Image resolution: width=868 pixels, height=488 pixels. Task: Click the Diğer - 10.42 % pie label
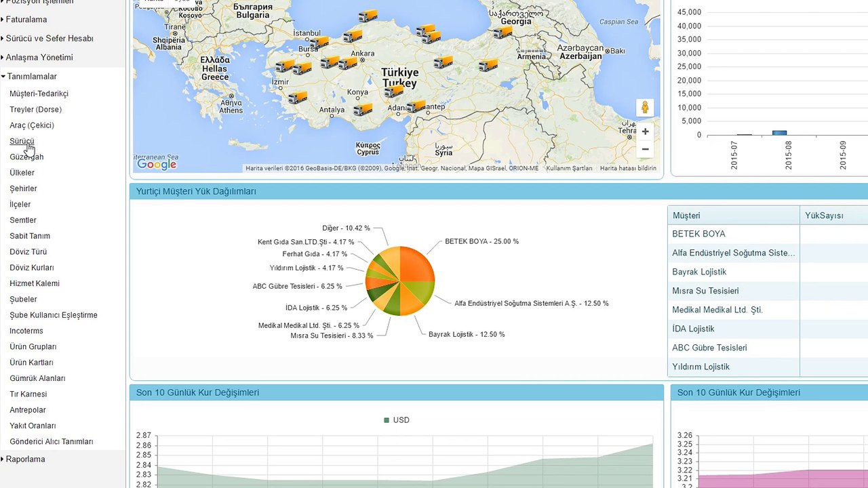[346, 228]
